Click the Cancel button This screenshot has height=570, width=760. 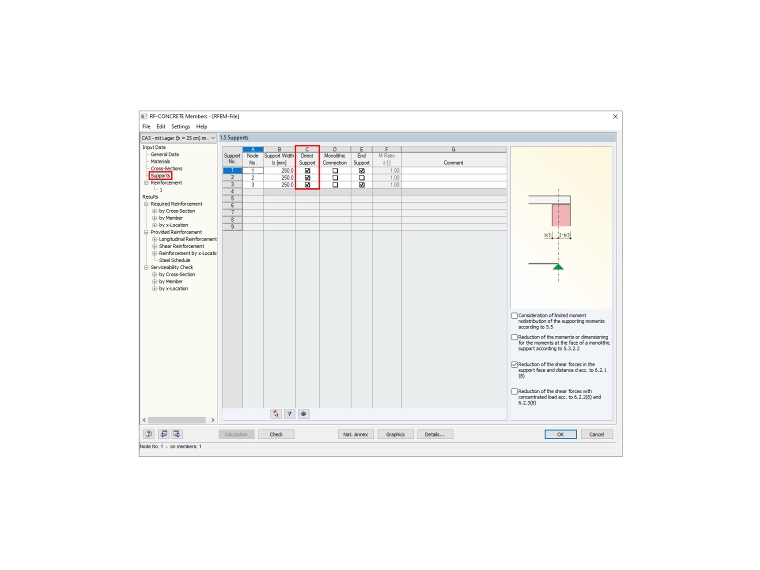click(597, 434)
